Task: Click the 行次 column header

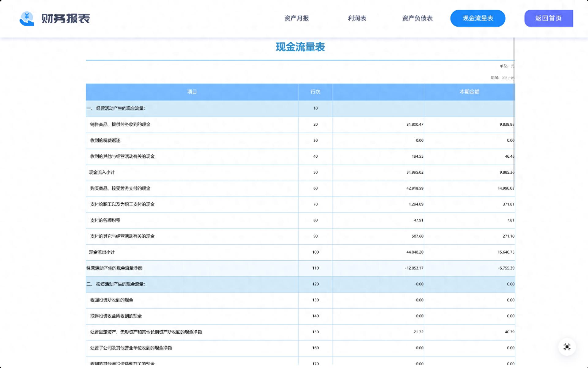Action: pyautogui.click(x=315, y=92)
